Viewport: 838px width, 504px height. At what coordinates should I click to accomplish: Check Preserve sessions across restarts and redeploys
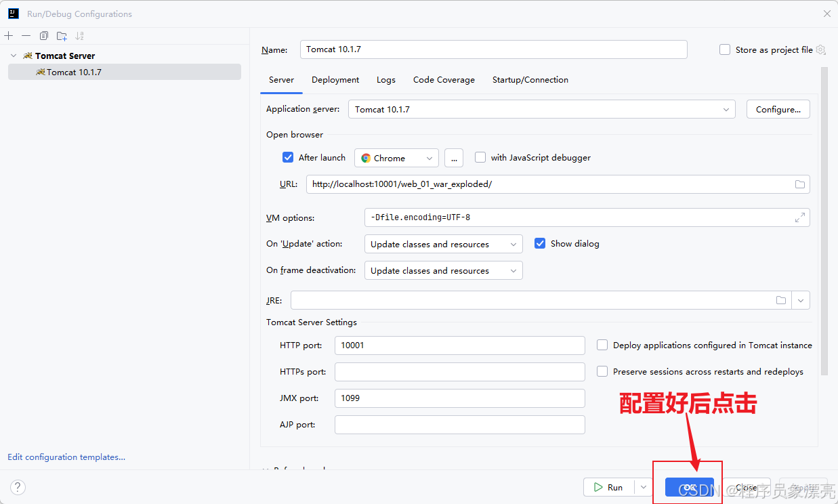602,371
